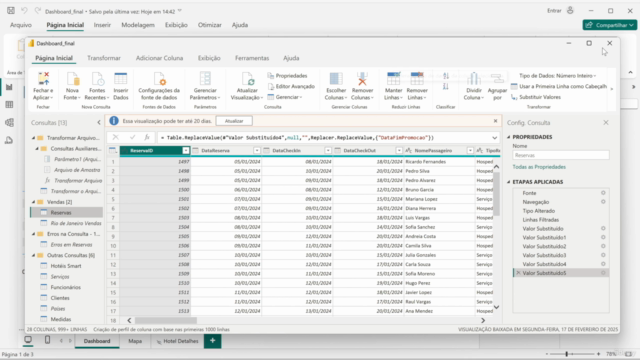The height and width of the screenshot is (360, 640).
Task: Collapse Consultas Auxiliares folder
Action: (37, 149)
